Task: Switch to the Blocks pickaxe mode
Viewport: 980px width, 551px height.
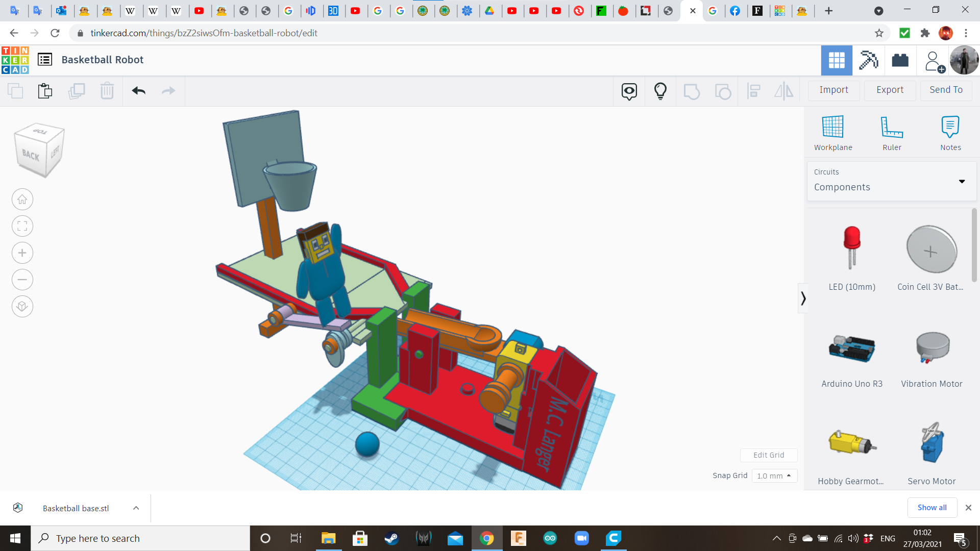Action: point(868,60)
